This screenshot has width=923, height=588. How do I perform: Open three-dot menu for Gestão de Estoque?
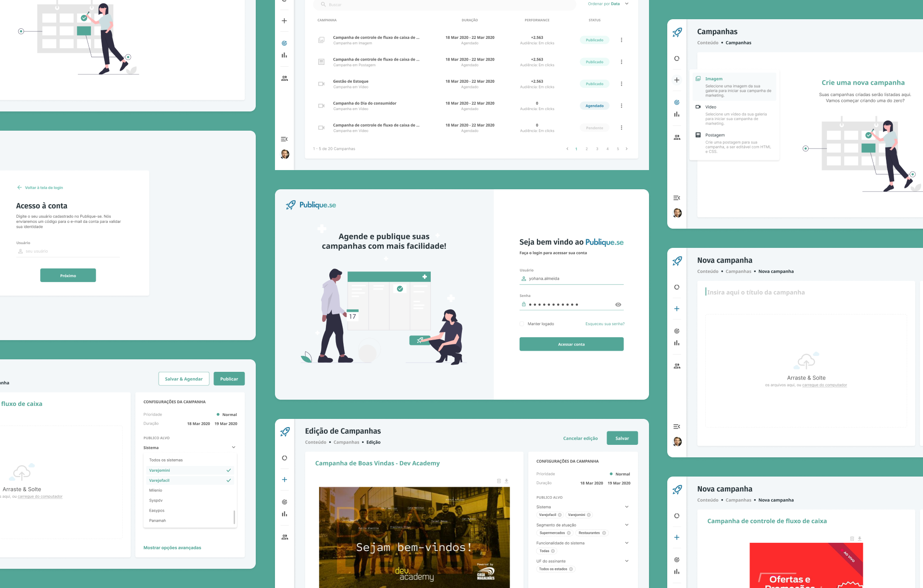621,84
